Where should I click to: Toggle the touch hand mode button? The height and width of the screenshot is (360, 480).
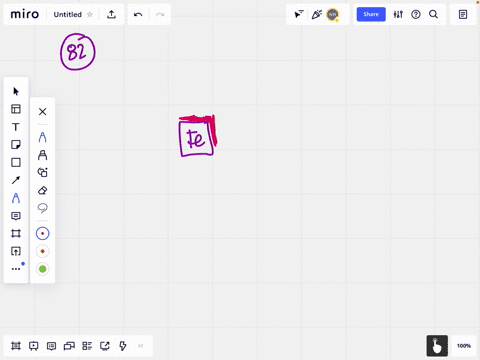[x=437, y=346]
